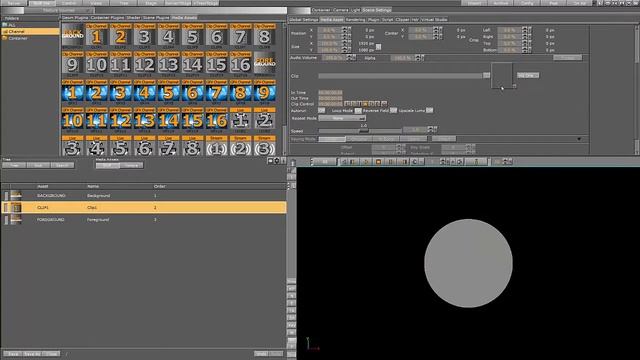Increment the Position X stepper
The width and height of the screenshot is (640, 360).
(x=345, y=29)
